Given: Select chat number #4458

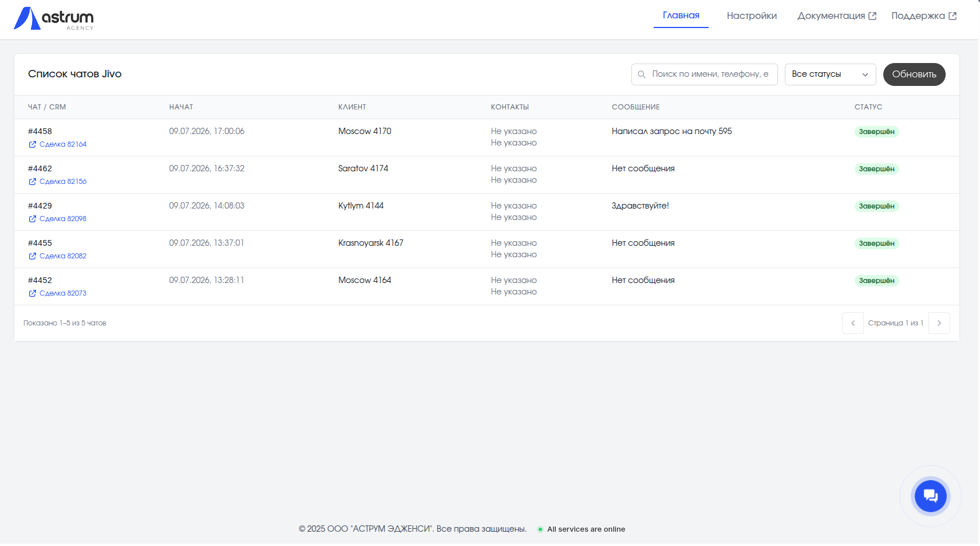Looking at the screenshot, I should [x=40, y=132].
